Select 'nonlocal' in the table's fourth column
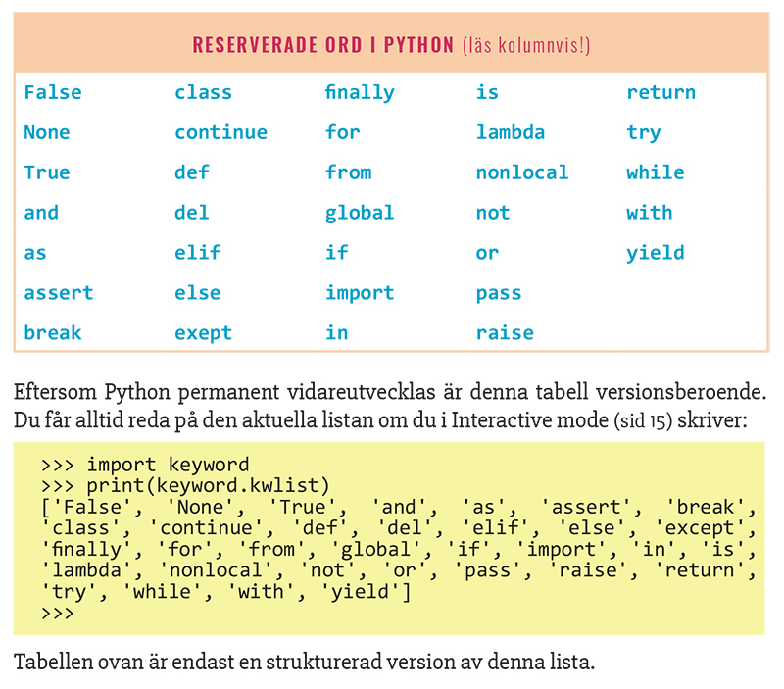Viewport: 784px width, 689px height. [x=521, y=172]
